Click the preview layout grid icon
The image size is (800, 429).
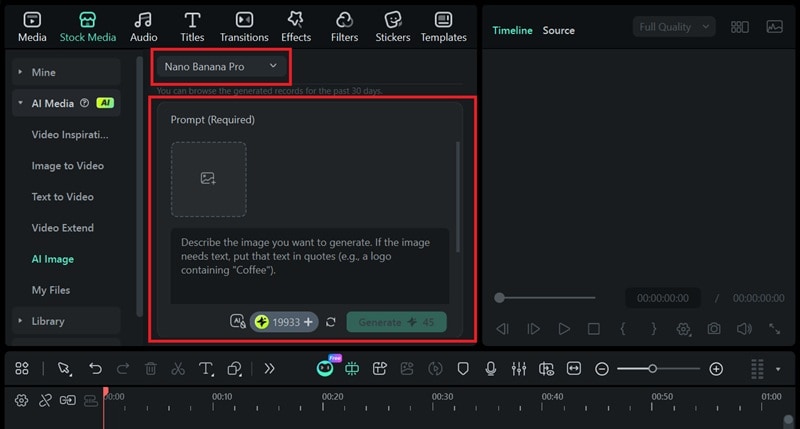pos(740,27)
